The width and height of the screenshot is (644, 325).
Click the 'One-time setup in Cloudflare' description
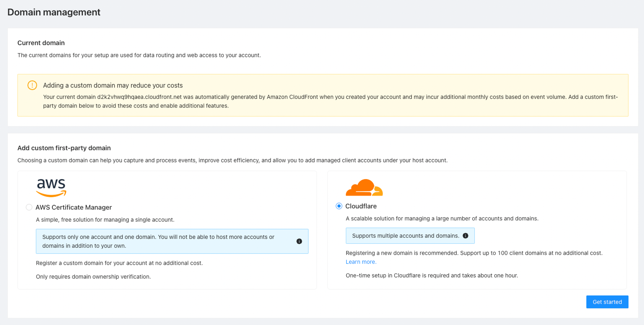click(x=431, y=275)
